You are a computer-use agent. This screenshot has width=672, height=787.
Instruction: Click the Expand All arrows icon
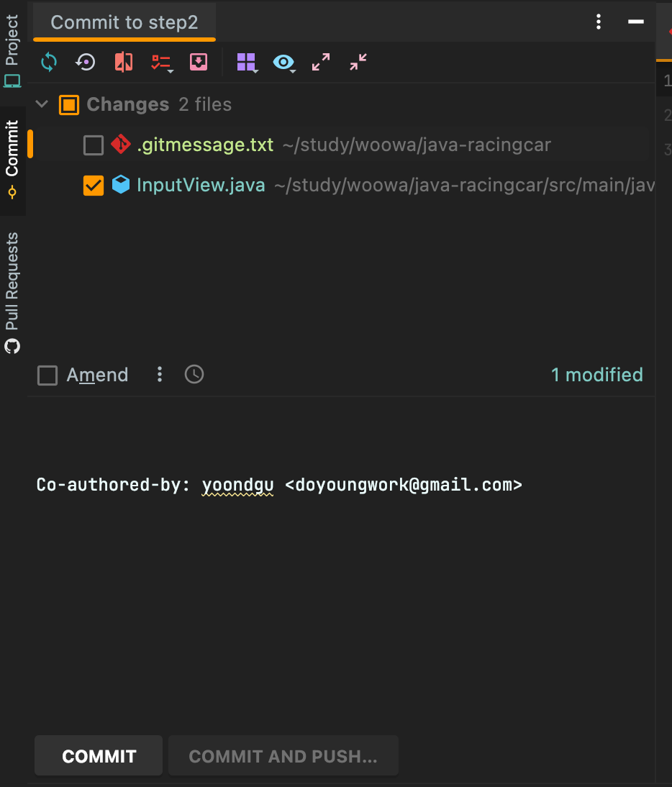coord(321,63)
